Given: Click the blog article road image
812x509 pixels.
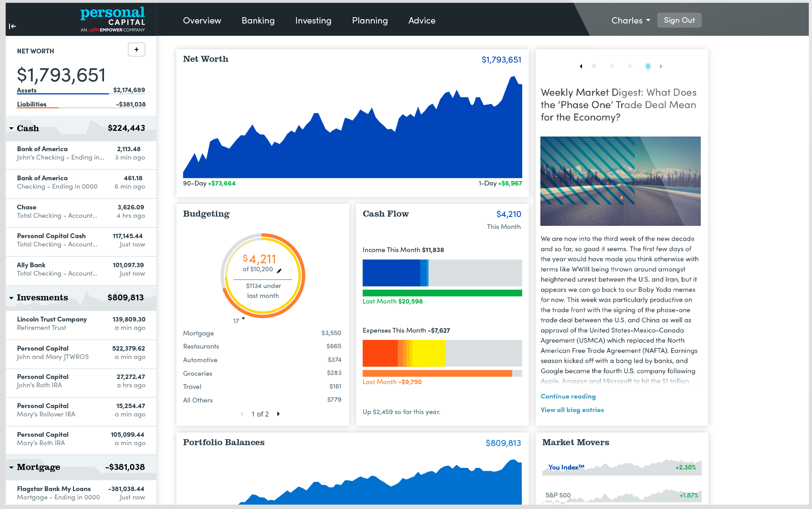Looking at the screenshot, I should [620, 181].
